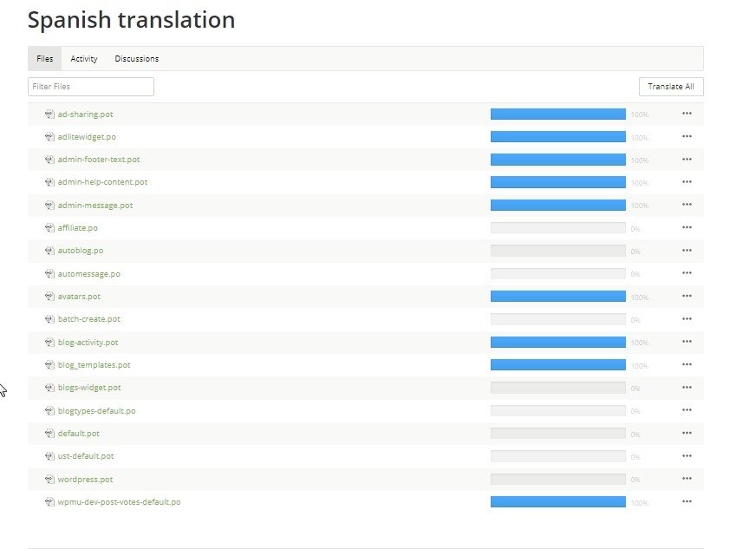Click the file icon beside avatars.pot
The image size is (756, 549).
[x=49, y=297]
